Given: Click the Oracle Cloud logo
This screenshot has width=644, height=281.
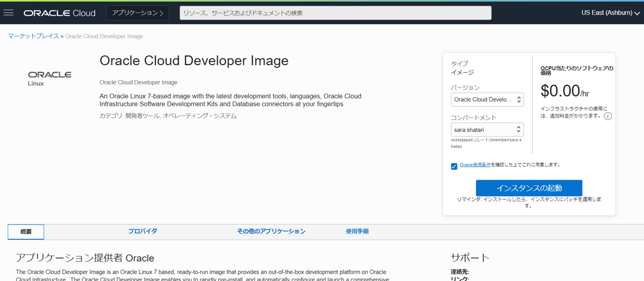Looking at the screenshot, I should (x=60, y=13).
